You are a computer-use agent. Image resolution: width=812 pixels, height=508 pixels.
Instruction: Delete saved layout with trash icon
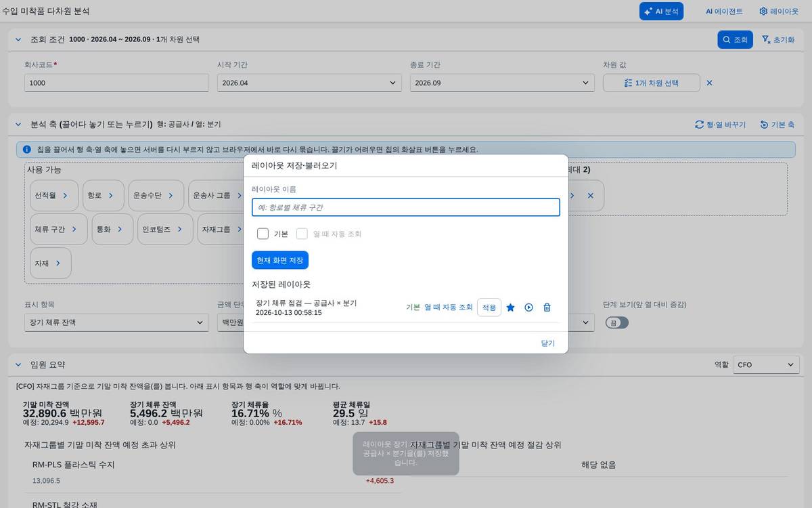click(547, 308)
